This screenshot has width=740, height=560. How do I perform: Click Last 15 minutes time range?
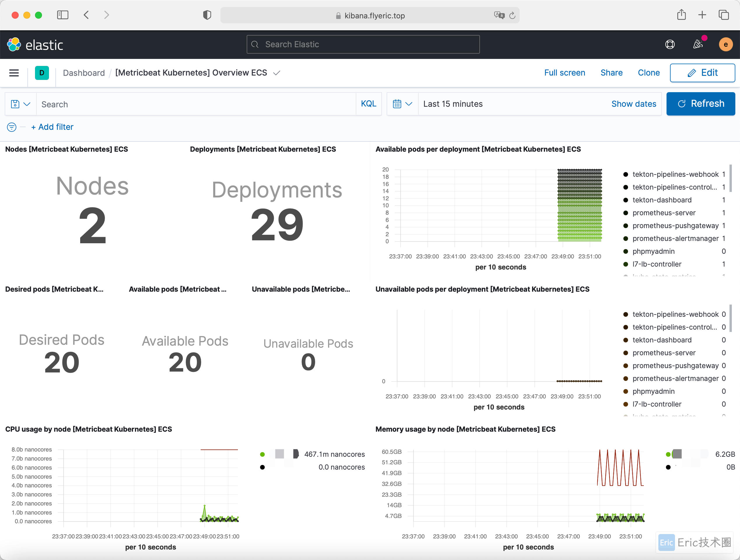(x=453, y=104)
